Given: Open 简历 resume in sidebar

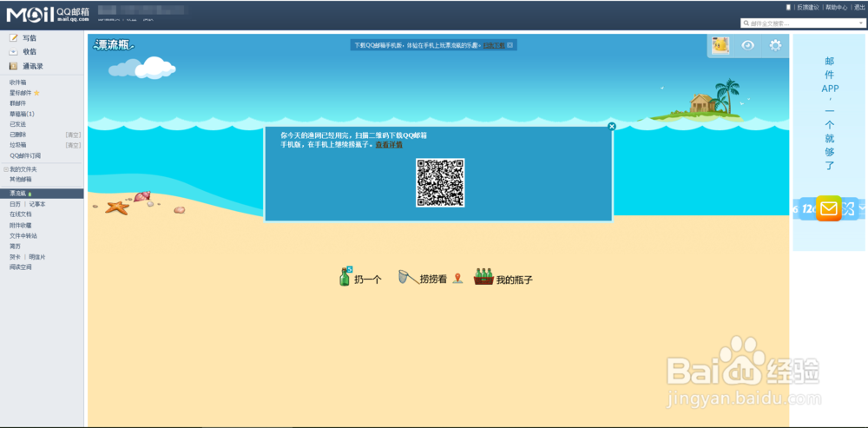Looking at the screenshot, I should pos(15,246).
